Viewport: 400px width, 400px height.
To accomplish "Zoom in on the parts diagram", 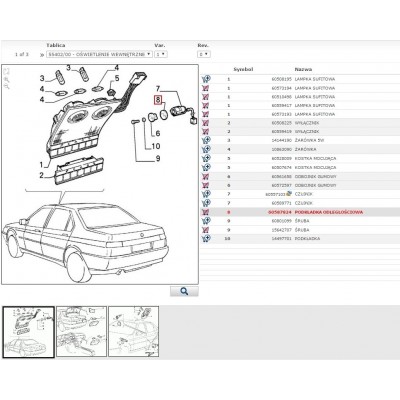I will pos(7,79).
